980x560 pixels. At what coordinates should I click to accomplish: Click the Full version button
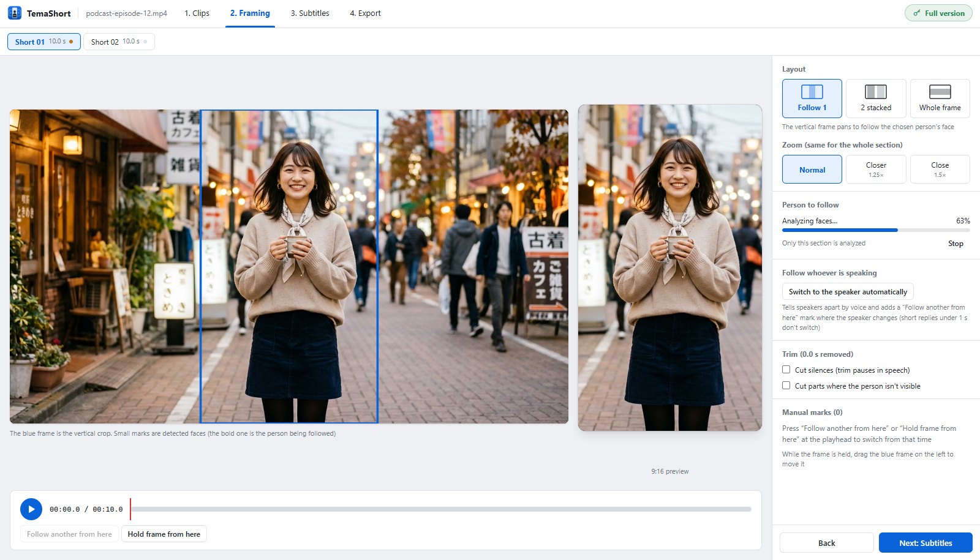[x=938, y=13]
